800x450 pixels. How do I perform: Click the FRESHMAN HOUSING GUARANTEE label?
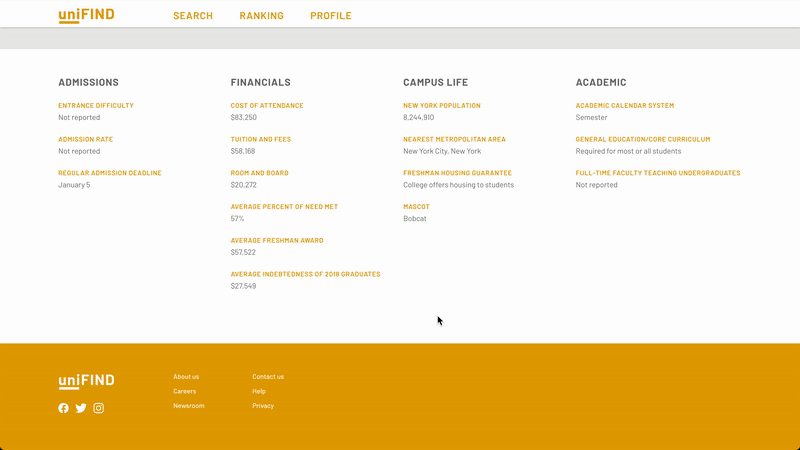pos(457,173)
